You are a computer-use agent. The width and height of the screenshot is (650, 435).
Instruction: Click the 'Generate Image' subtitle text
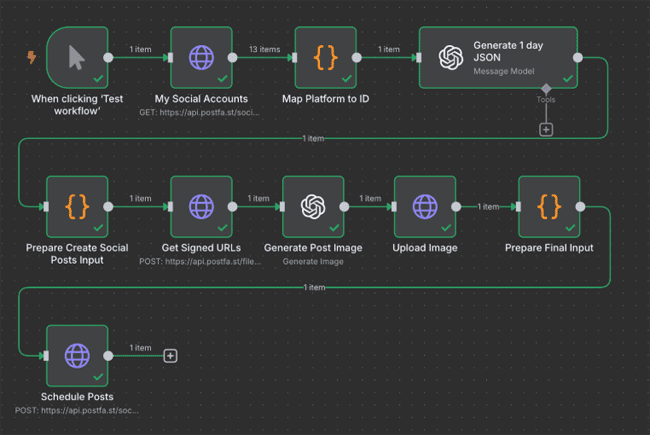[313, 262]
